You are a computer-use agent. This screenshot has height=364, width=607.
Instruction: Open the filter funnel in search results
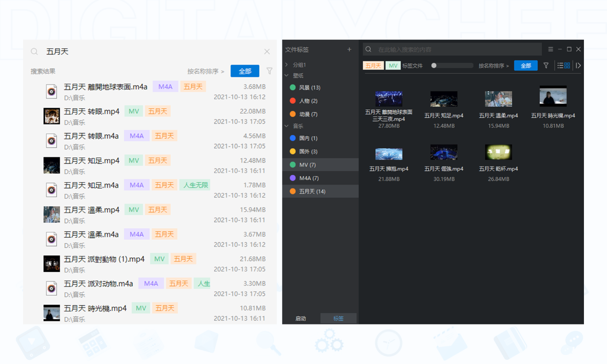point(269,71)
